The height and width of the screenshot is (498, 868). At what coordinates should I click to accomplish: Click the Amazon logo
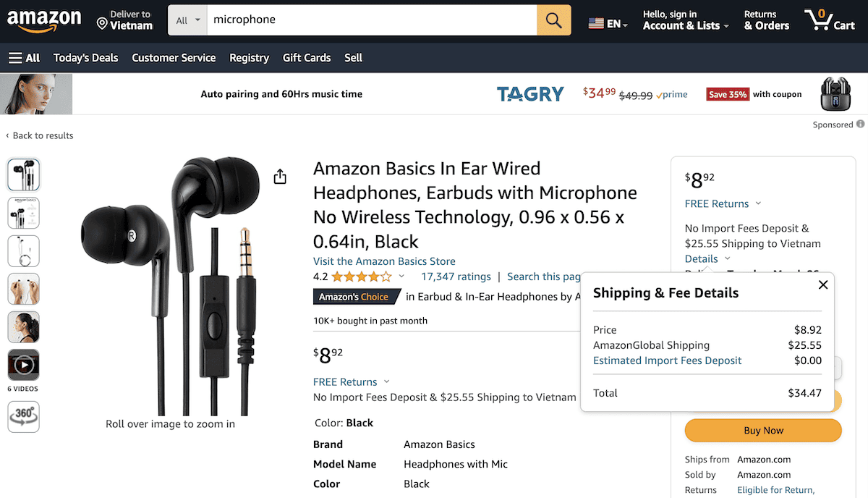(x=44, y=20)
